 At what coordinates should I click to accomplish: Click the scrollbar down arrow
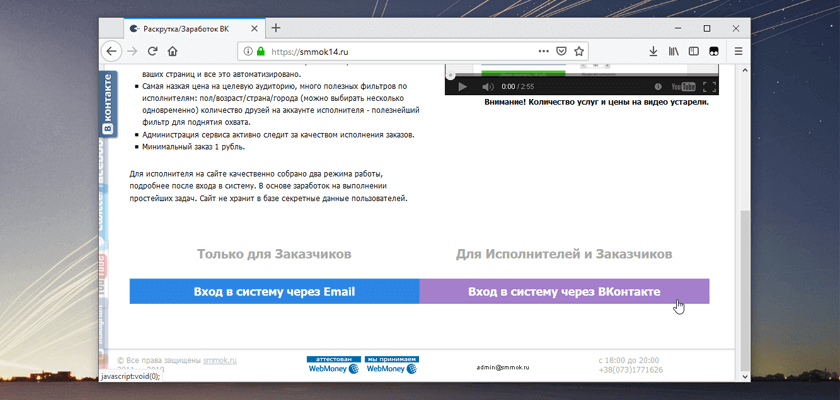coord(744,376)
